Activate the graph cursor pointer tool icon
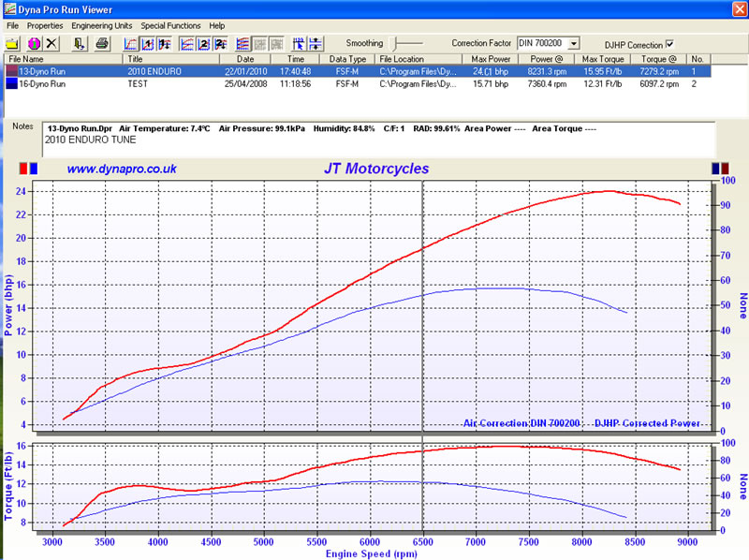749x560 pixels. (x=299, y=44)
